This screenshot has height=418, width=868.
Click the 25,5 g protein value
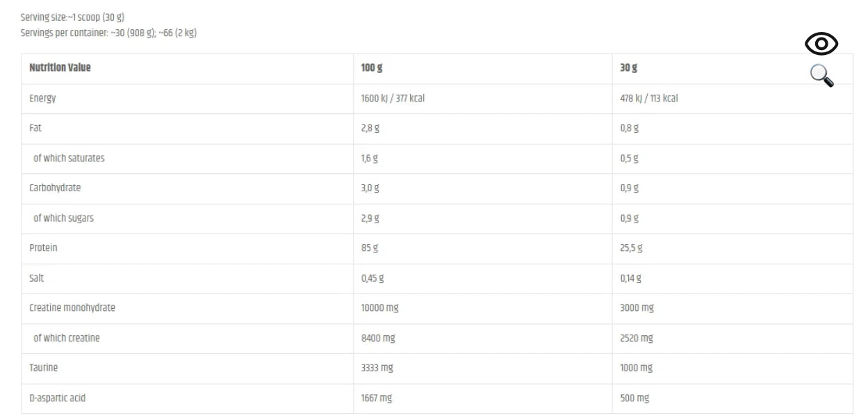631,248
